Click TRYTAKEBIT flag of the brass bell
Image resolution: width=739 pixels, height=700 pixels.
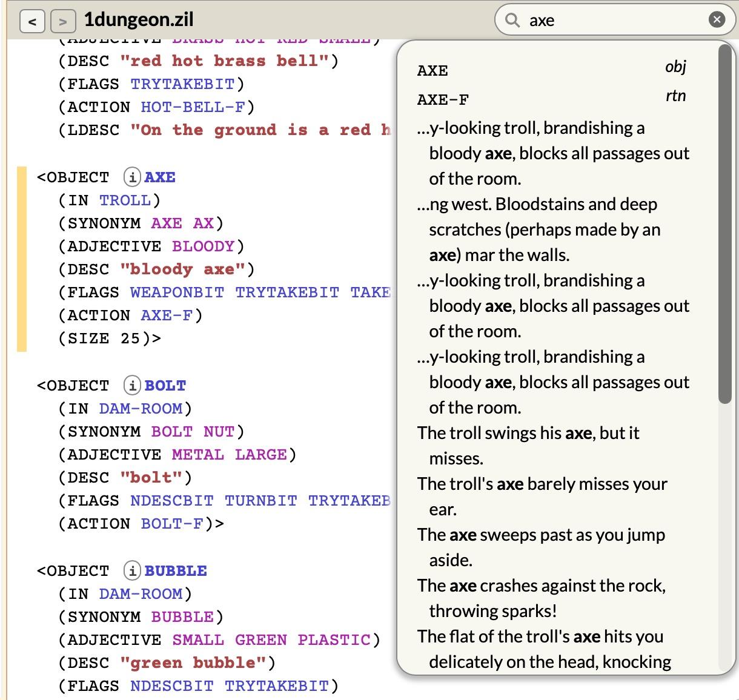click(x=182, y=84)
